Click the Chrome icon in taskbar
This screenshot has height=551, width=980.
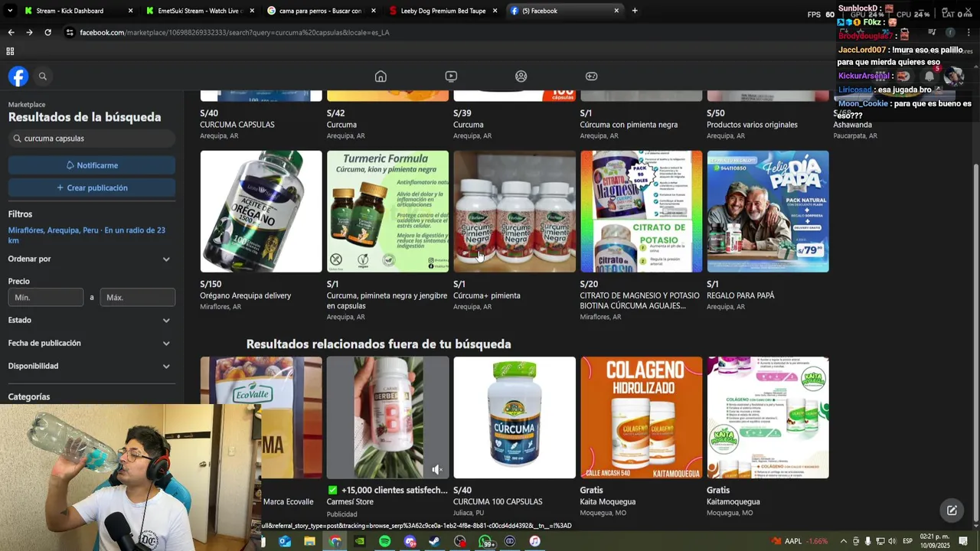click(335, 541)
